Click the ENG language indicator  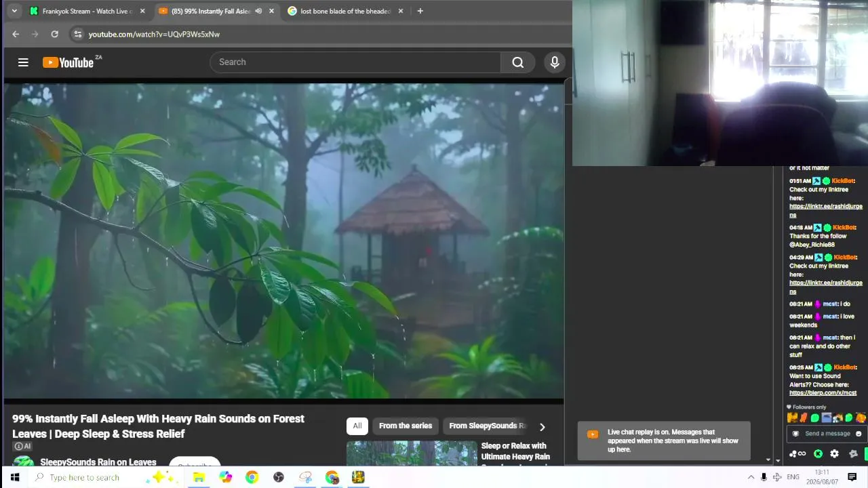[793, 477]
